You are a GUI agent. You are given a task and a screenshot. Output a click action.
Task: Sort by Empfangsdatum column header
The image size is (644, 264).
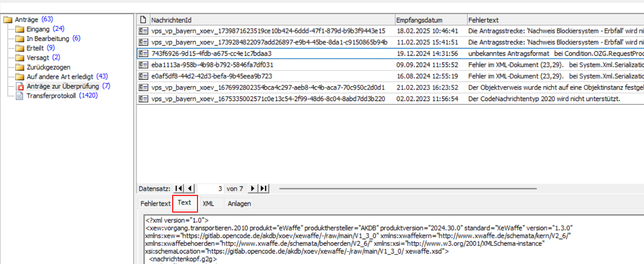click(419, 20)
